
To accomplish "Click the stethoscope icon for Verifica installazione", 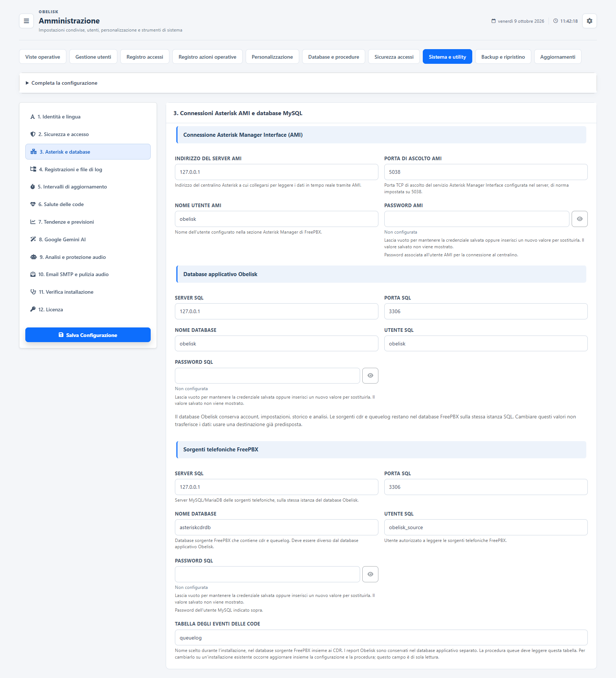I will (33, 292).
